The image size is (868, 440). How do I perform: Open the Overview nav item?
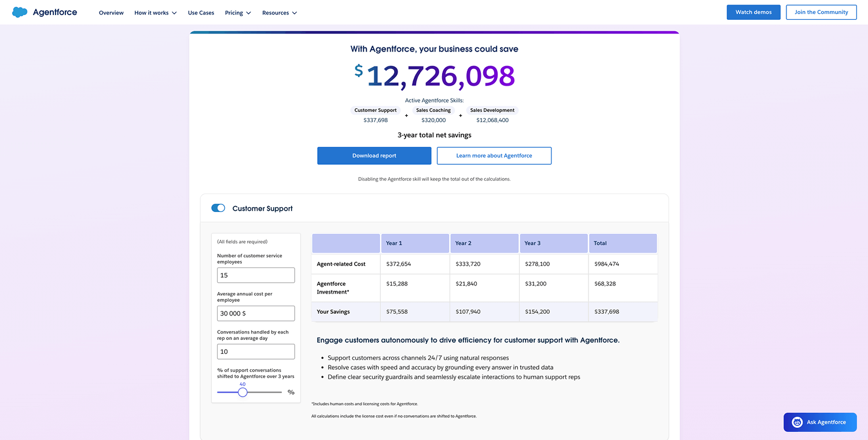pos(111,13)
